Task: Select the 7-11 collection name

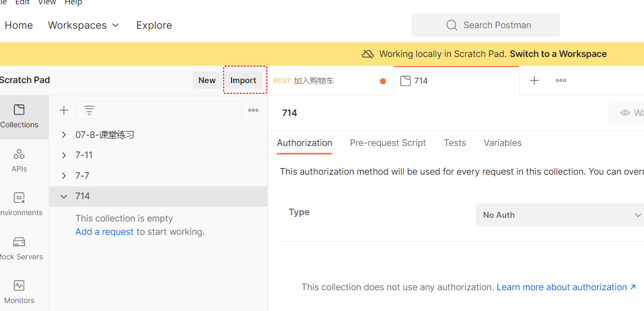Action: click(84, 155)
